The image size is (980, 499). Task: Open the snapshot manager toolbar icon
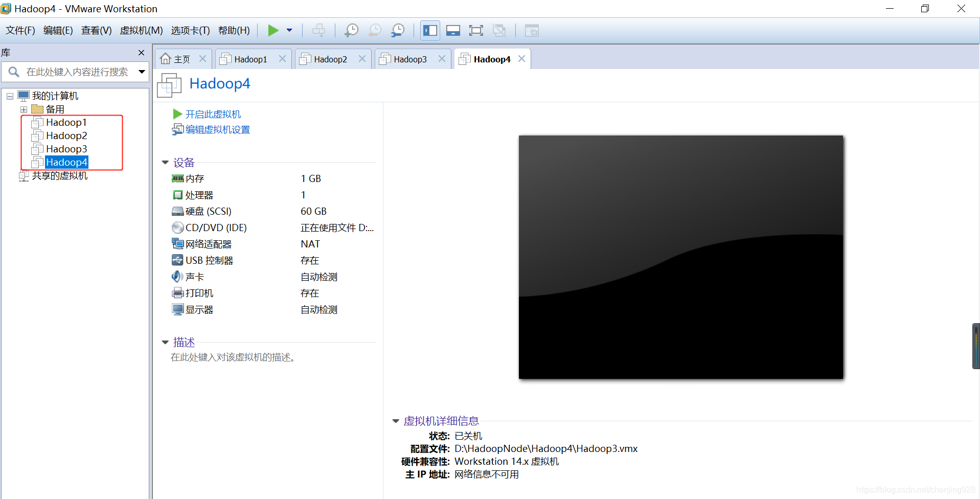398,30
